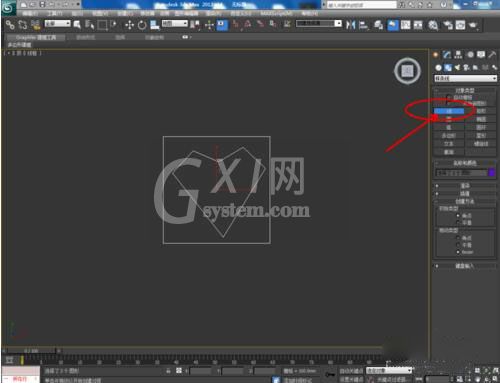Activate the Select and Move tool
This screenshot has width=500, height=383.
point(129,25)
